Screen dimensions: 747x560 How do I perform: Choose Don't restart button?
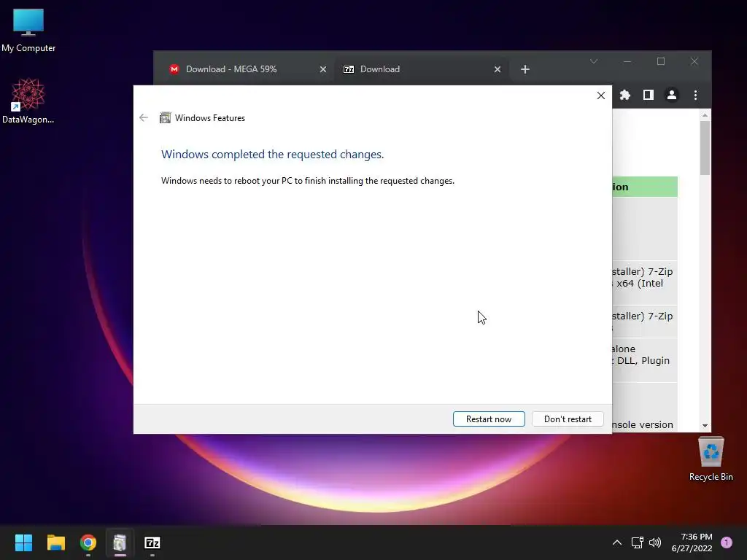pos(568,419)
